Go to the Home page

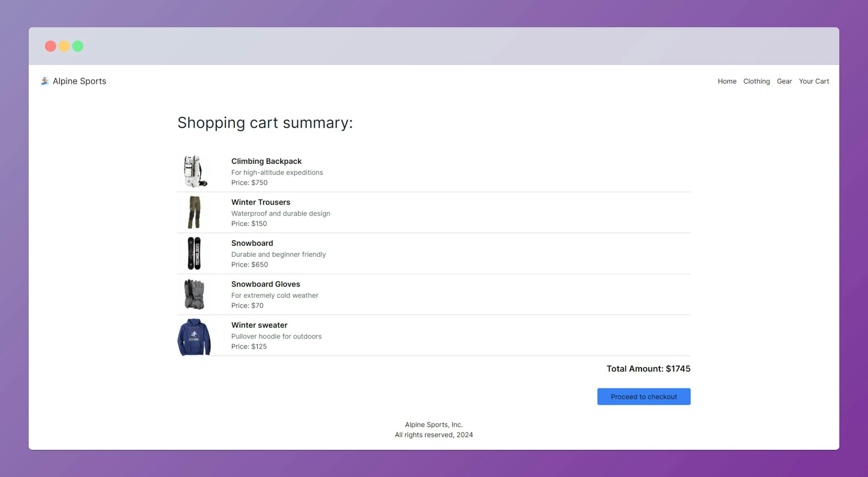click(x=727, y=81)
